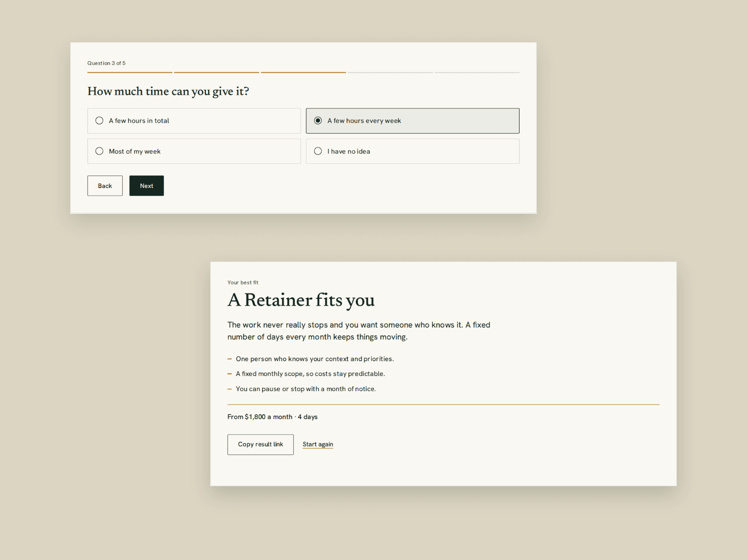747x560 pixels.
Task: Click 'A fixed monthly scope' bullet text
Action: pyautogui.click(x=310, y=374)
